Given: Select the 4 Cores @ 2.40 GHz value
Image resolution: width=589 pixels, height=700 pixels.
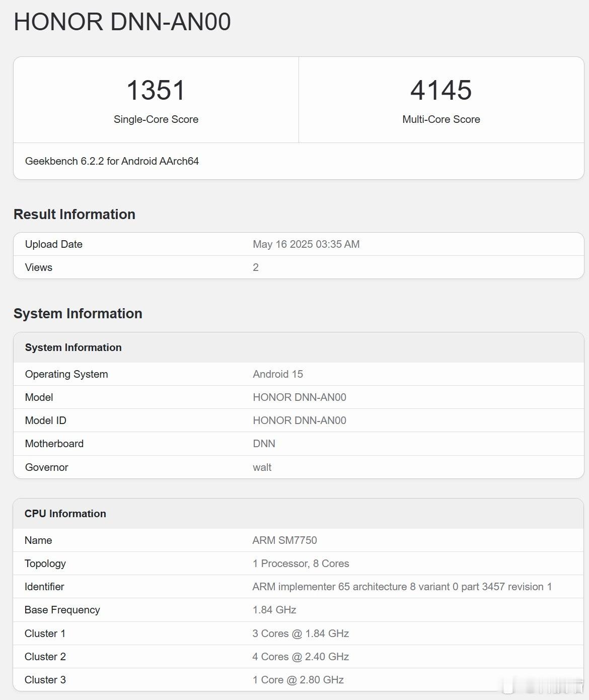Looking at the screenshot, I should click(301, 657).
